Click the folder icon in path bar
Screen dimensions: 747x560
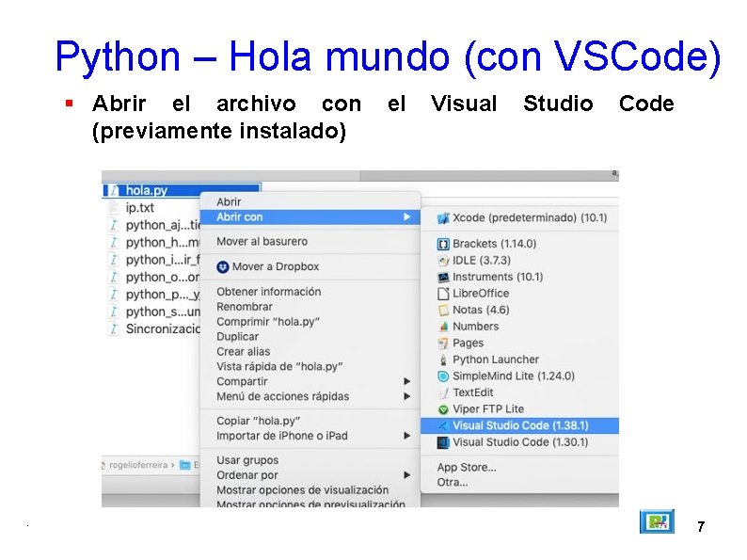coord(184,465)
